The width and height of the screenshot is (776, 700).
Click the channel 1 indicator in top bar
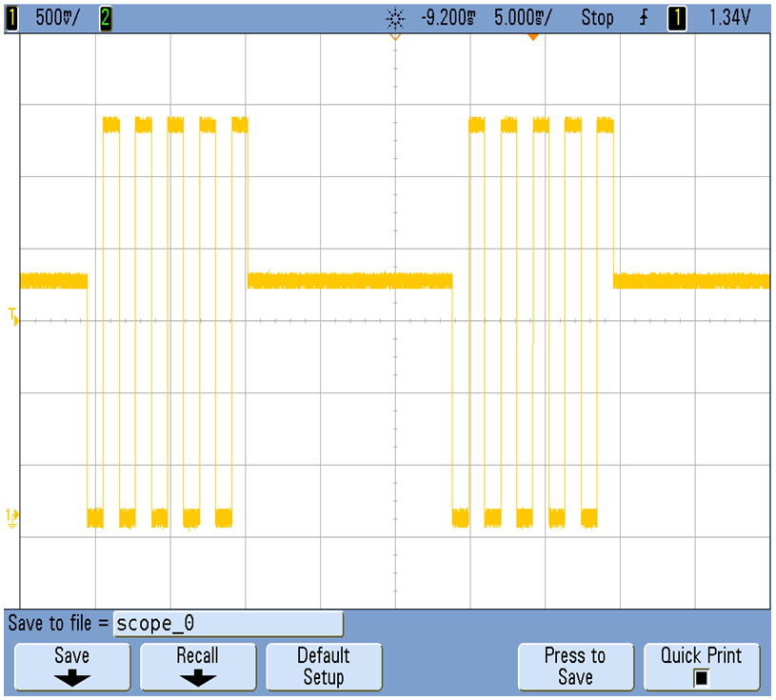point(11,18)
